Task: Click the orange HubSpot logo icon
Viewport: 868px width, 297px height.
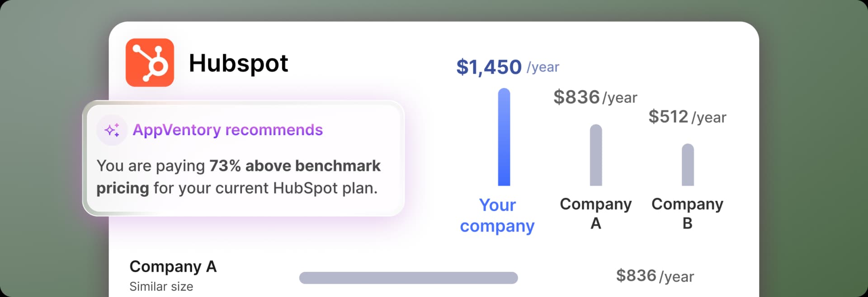Action: [x=150, y=62]
